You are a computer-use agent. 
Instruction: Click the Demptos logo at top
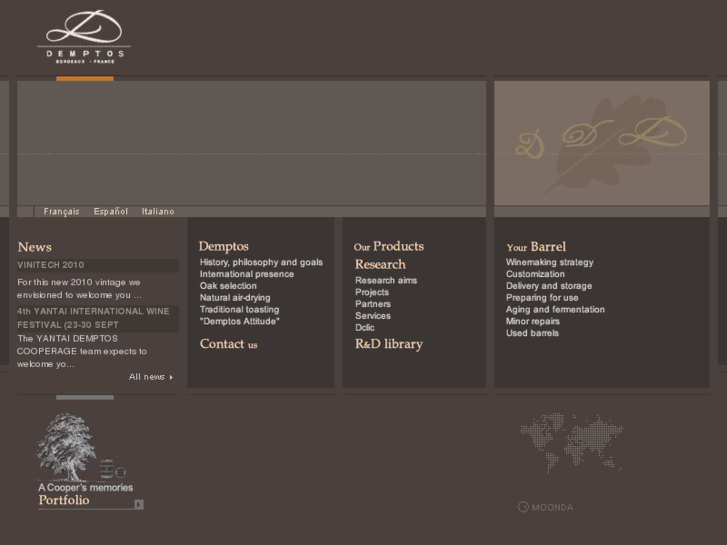point(84,37)
